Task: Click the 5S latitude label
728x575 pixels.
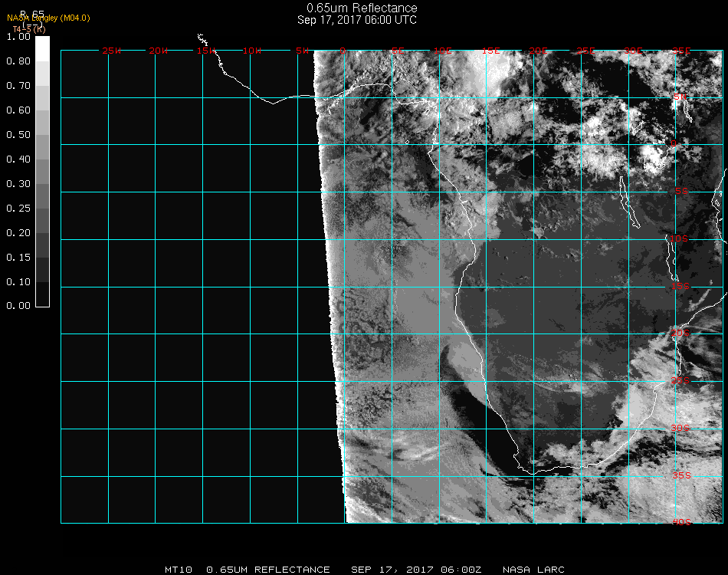Action: [681, 191]
